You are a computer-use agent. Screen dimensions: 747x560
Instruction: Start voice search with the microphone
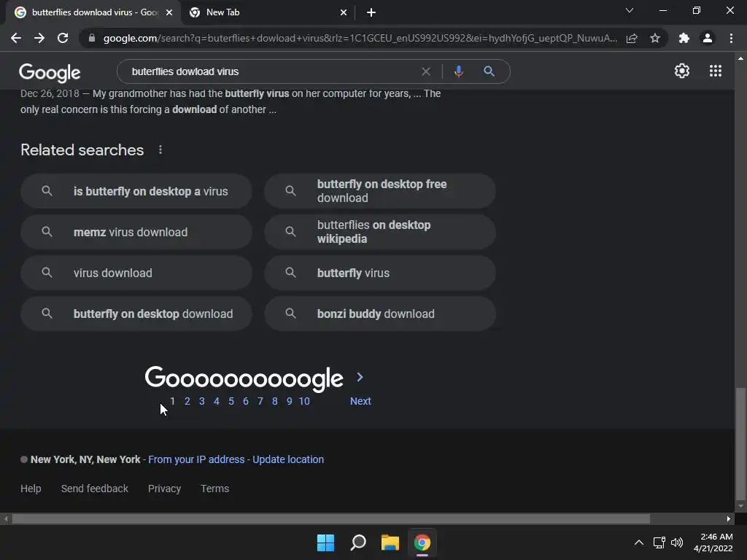click(x=458, y=71)
